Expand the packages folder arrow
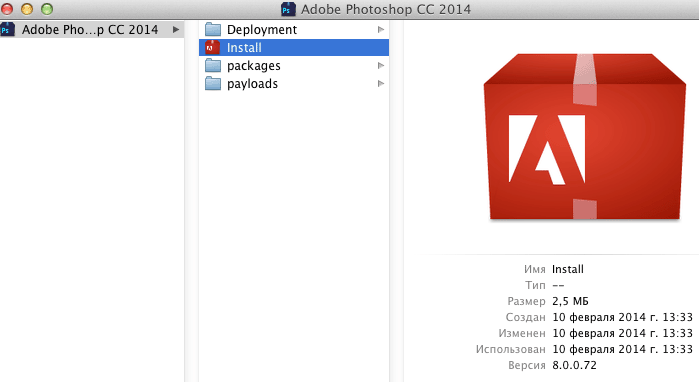Screen dimensions: 699x382 coord(381,66)
